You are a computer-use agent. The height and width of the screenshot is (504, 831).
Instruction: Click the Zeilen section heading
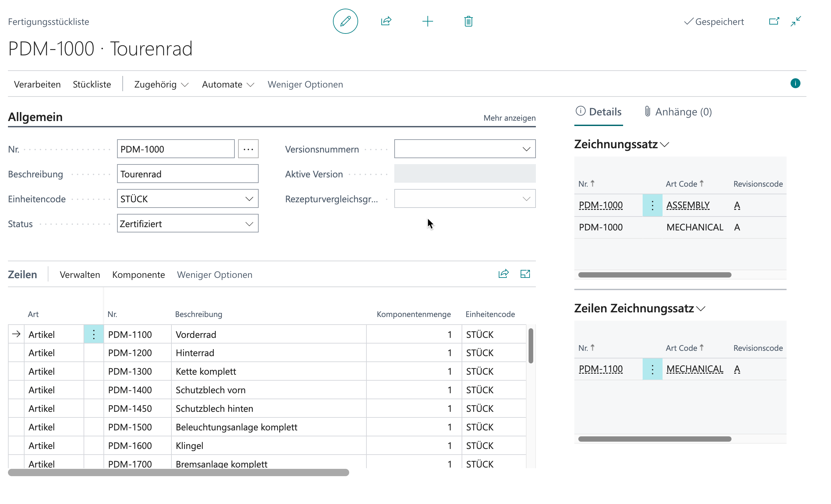pyautogui.click(x=23, y=275)
